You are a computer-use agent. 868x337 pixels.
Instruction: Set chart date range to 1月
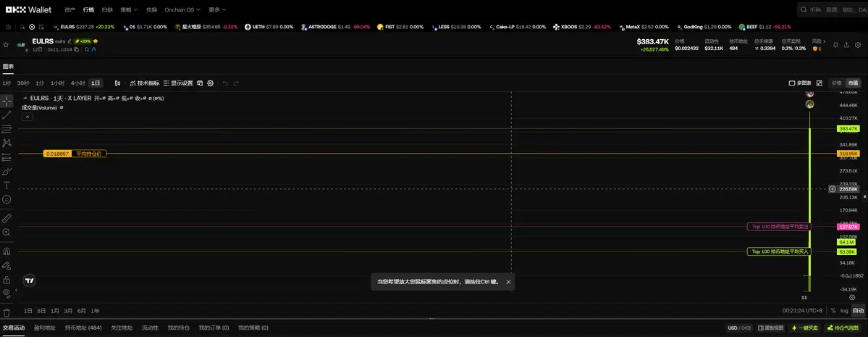click(x=55, y=311)
